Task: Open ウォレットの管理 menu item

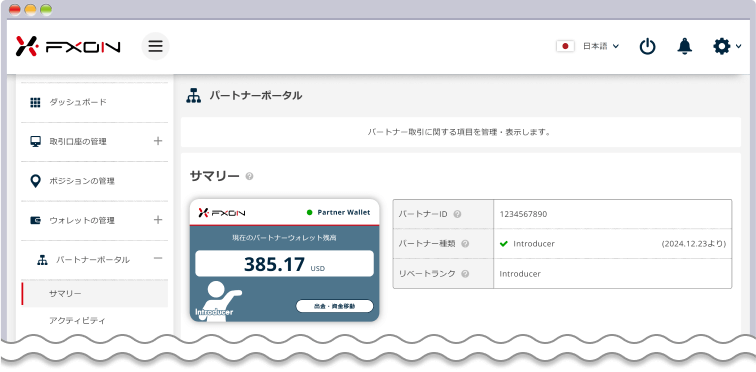Action: pyautogui.click(x=82, y=221)
